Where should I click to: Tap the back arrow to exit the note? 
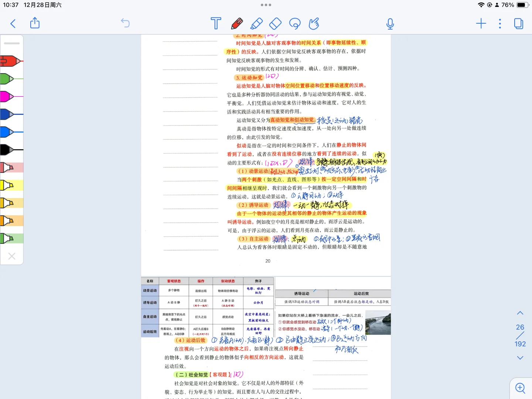(13, 23)
